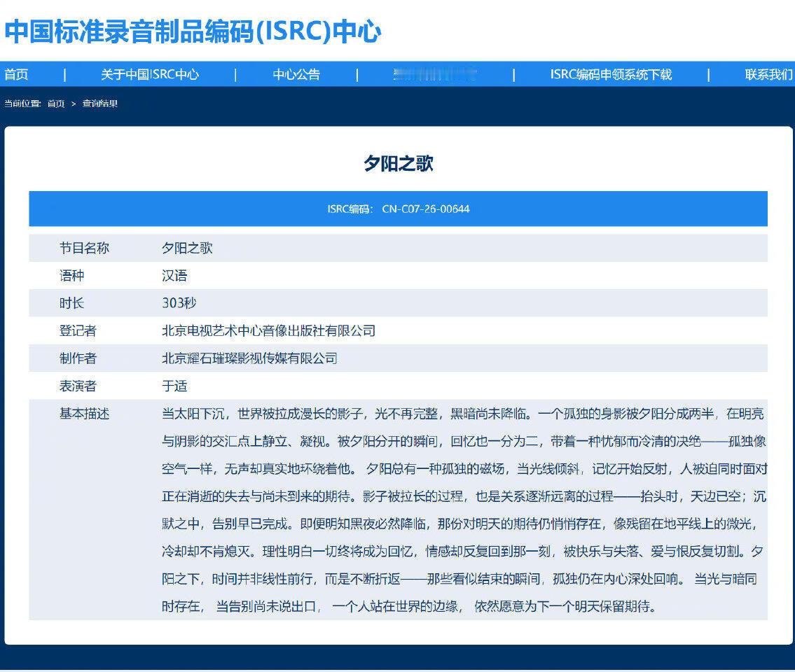Click description line starting 阳之下
This screenshot has width=795, height=672.
tap(459, 579)
